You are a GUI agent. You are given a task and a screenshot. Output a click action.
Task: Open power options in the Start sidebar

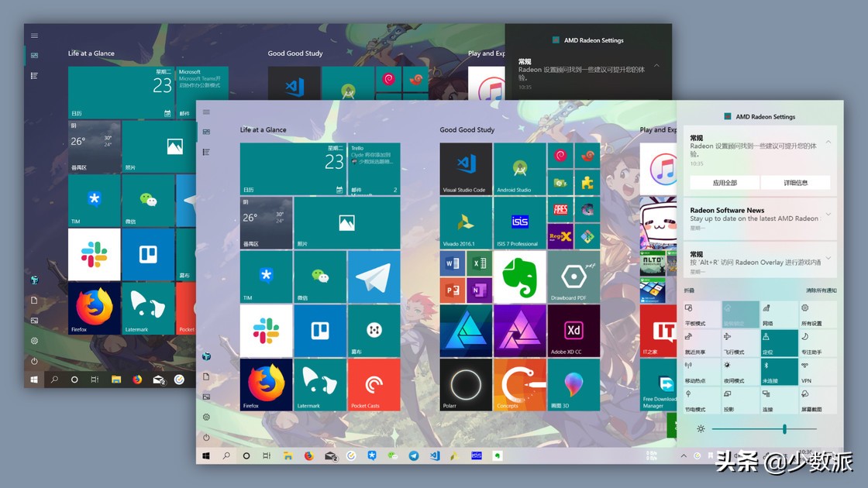pyautogui.click(x=206, y=437)
